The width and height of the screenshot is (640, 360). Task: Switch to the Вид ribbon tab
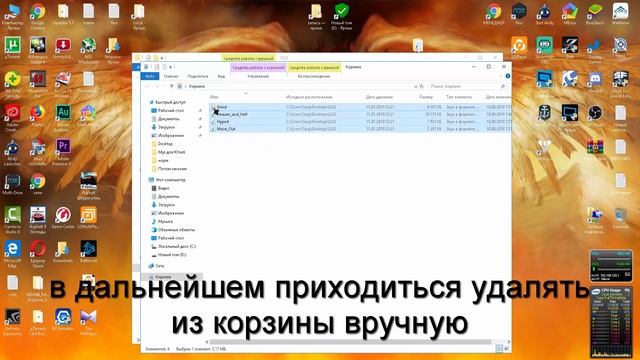(221, 76)
